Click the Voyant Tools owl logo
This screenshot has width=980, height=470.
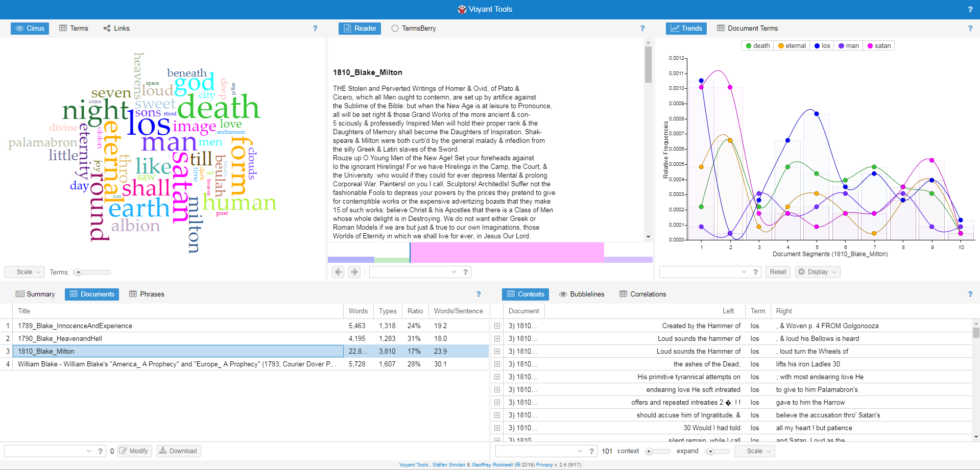click(462, 9)
